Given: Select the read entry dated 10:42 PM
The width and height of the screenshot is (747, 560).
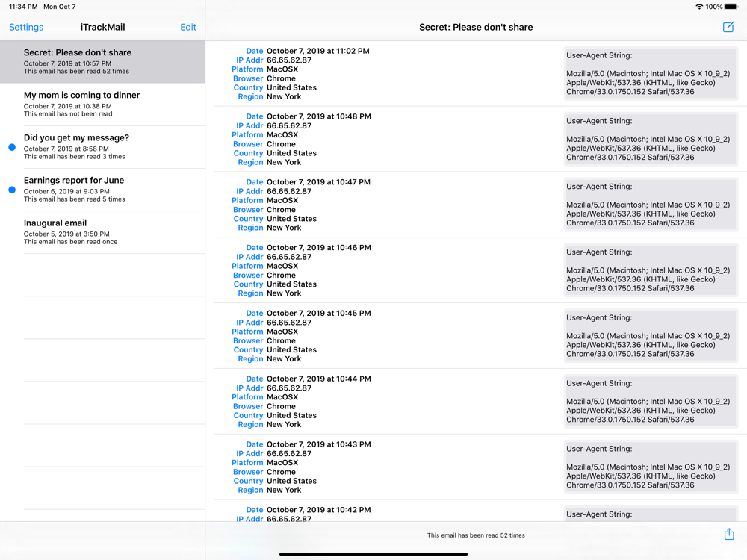Looking at the screenshot, I should (476, 511).
